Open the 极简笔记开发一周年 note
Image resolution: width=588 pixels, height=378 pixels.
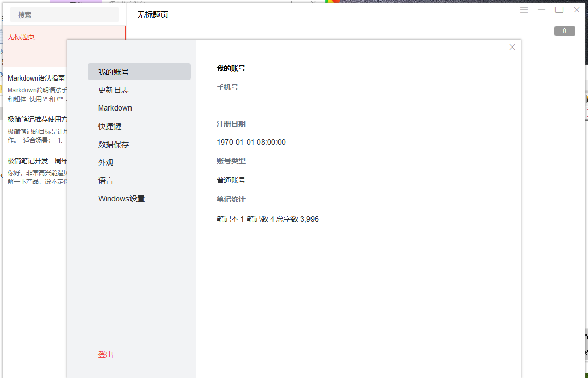coord(36,160)
